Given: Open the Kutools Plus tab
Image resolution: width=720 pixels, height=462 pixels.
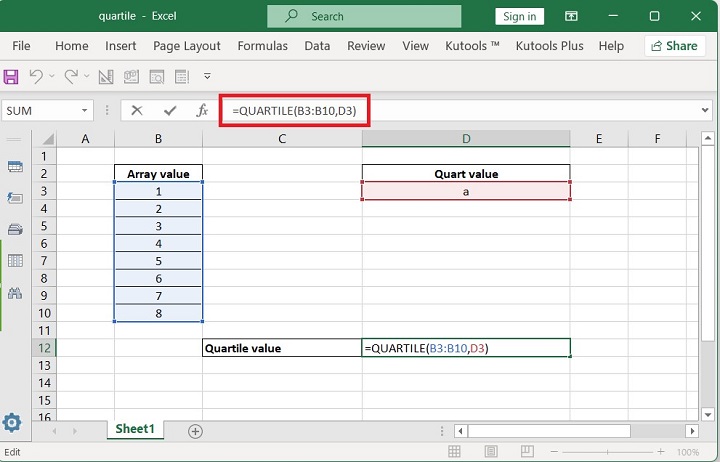Looking at the screenshot, I should 549,46.
